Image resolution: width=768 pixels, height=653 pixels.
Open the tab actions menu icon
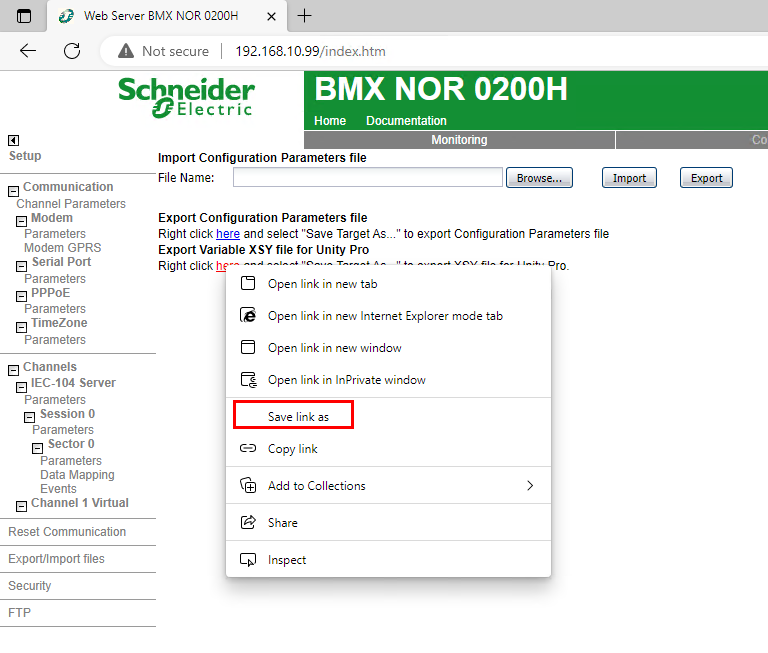point(24,16)
